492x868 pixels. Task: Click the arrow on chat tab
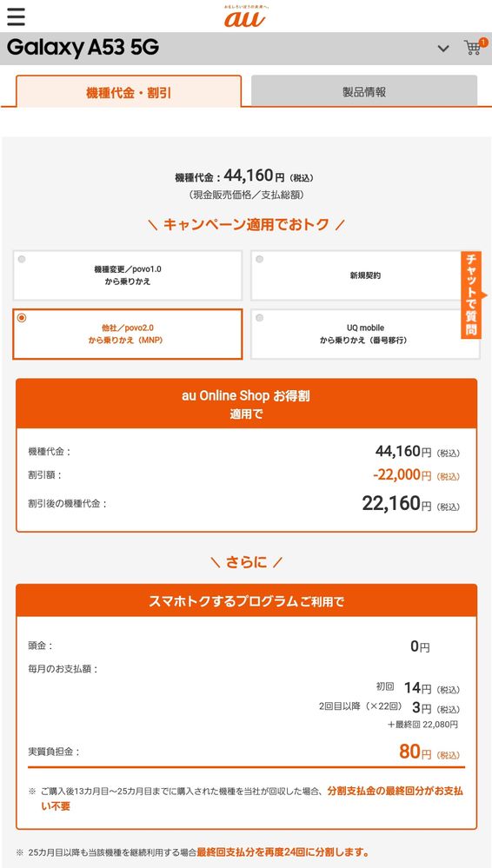tap(484, 295)
